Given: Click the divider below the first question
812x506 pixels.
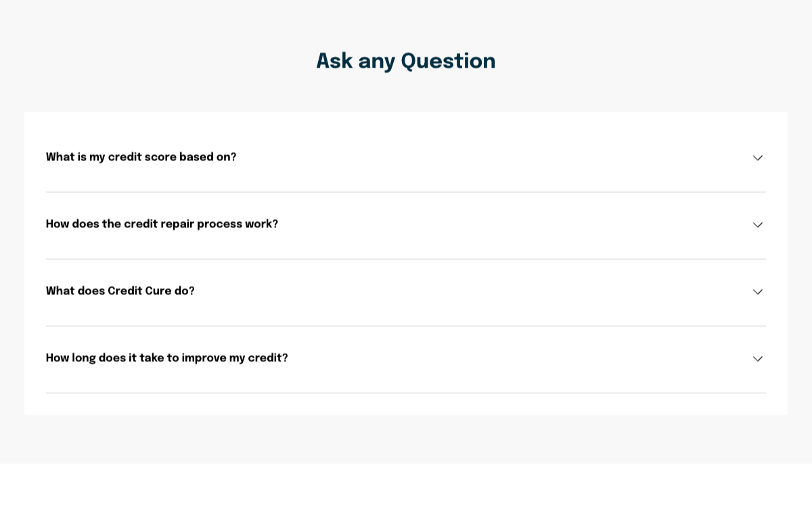Looking at the screenshot, I should pos(405,191).
